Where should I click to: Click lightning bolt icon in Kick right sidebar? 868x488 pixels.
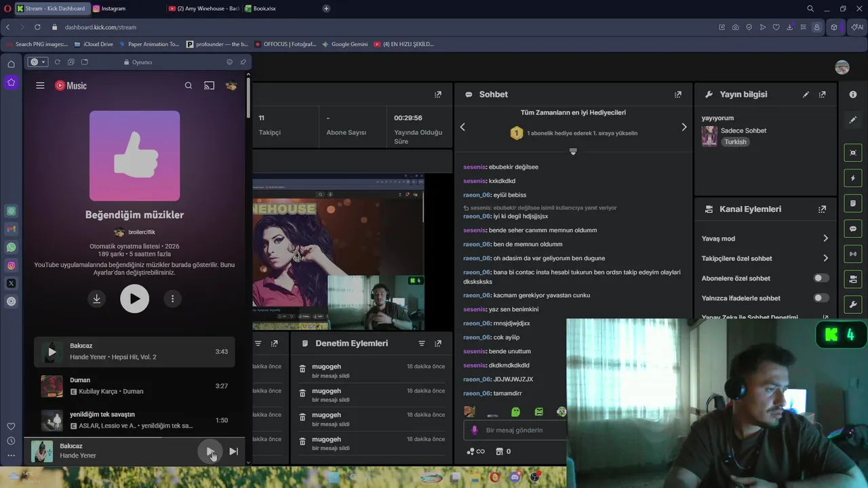click(853, 178)
